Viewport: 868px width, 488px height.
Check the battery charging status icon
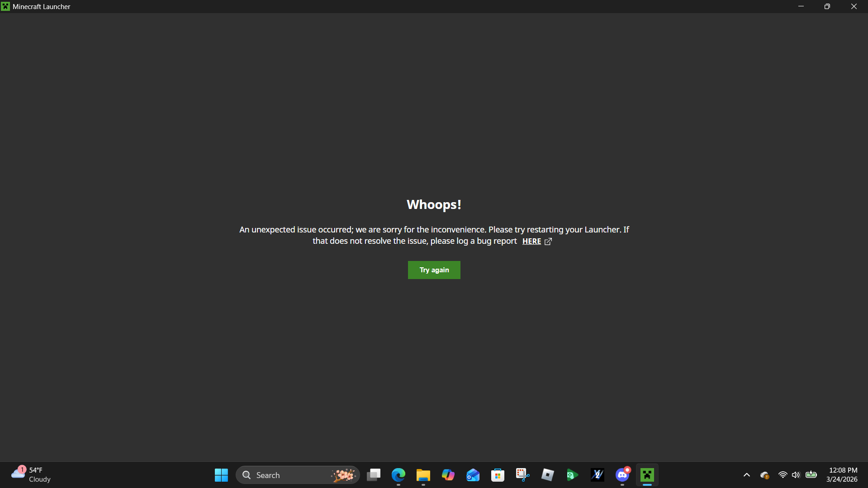click(x=811, y=475)
